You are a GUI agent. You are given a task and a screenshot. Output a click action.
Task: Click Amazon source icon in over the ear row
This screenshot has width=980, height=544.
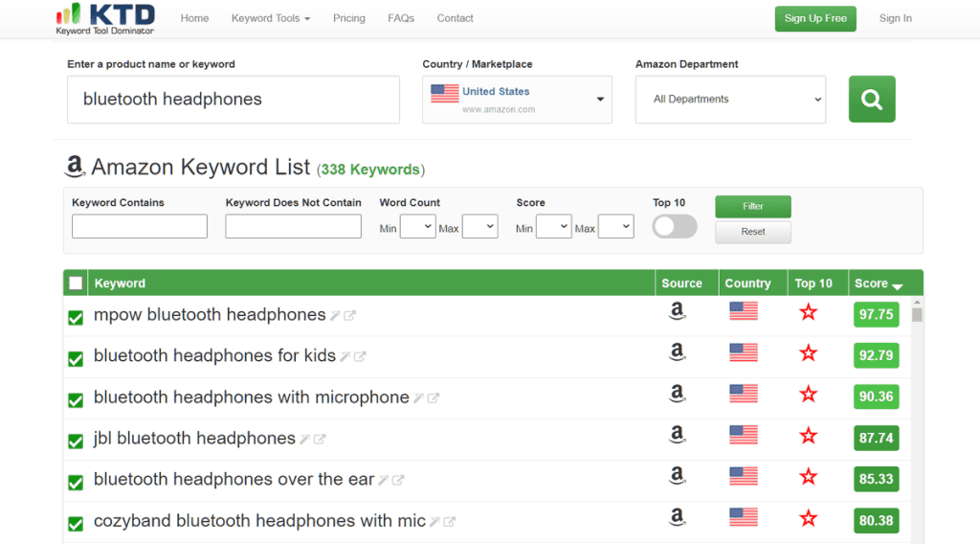(x=677, y=476)
